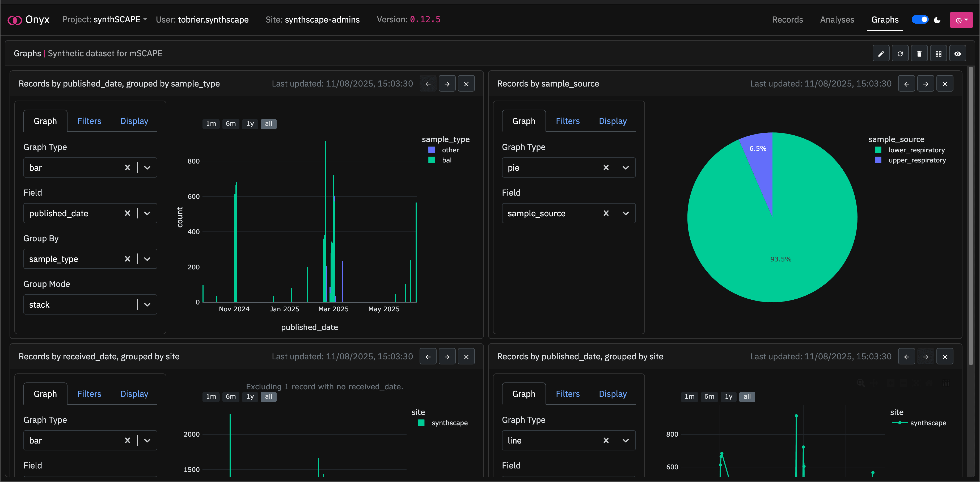Toggle the eye visibility icon in Graphs header
Image resolution: width=980 pixels, height=482 pixels.
(x=958, y=54)
